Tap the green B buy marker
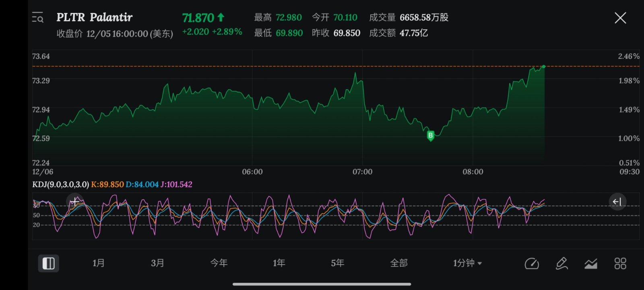644x290 pixels. 430,136
